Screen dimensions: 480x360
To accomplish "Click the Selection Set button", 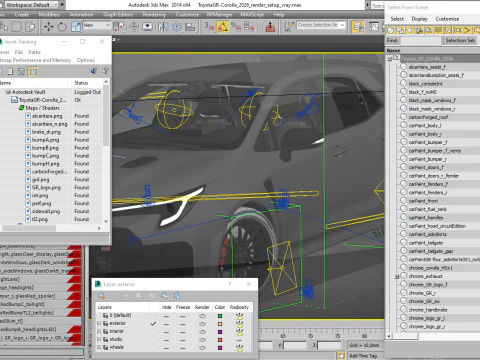I will coord(460,41).
